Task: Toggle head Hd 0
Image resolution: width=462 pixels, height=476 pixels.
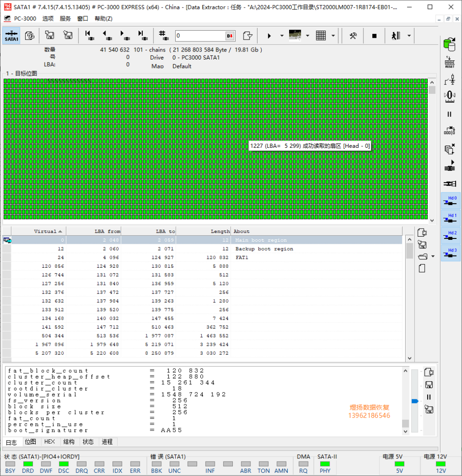Action: coord(450,200)
